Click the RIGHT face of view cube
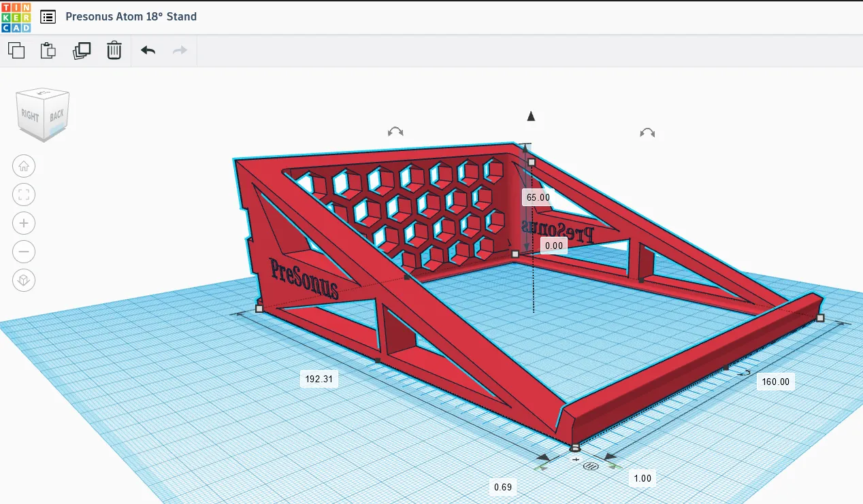 (31, 116)
